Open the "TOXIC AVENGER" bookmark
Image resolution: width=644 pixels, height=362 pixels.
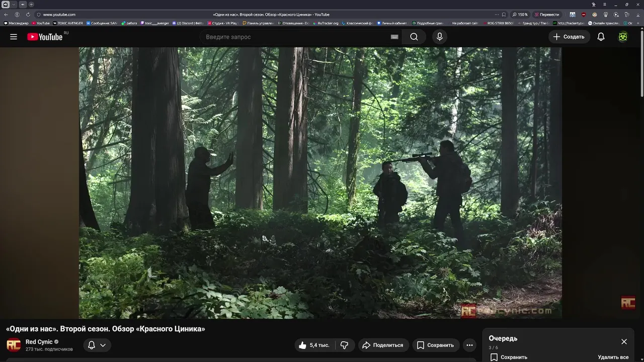68,23
